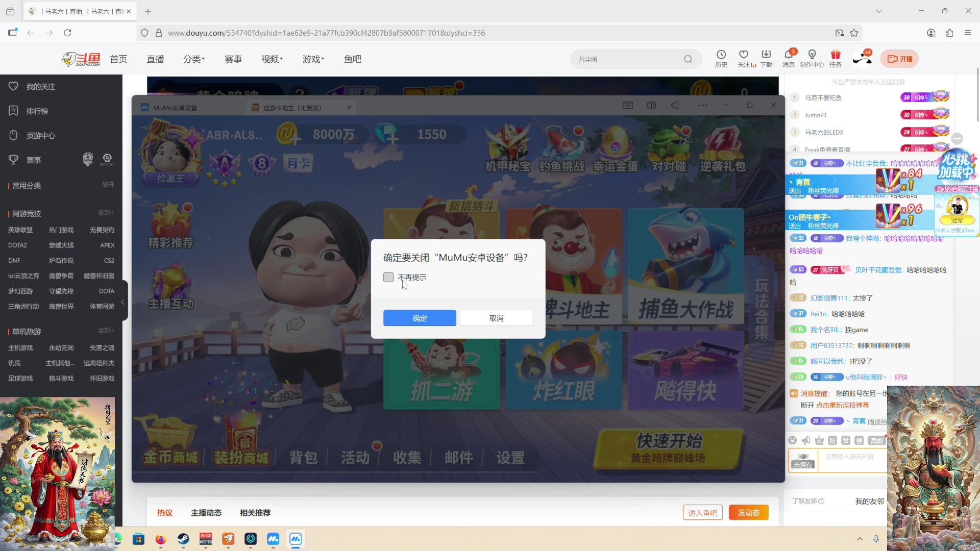This screenshot has width=980, height=551.
Task: Click the search magnifier icon
Action: coord(688,59)
